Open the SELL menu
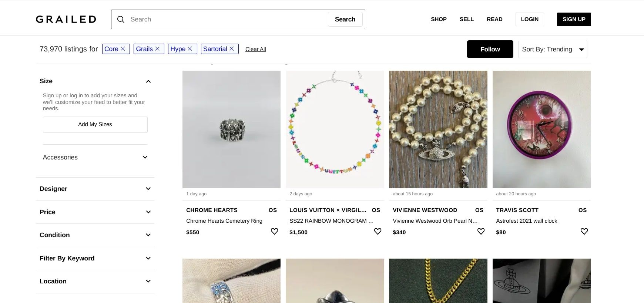644x303 pixels. tap(467, 19)
